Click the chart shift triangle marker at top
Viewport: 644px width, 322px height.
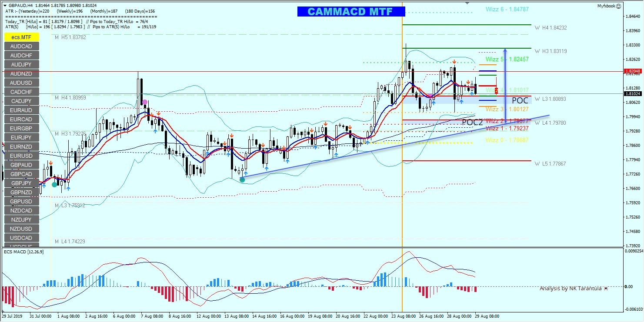[x=467, y=3]
